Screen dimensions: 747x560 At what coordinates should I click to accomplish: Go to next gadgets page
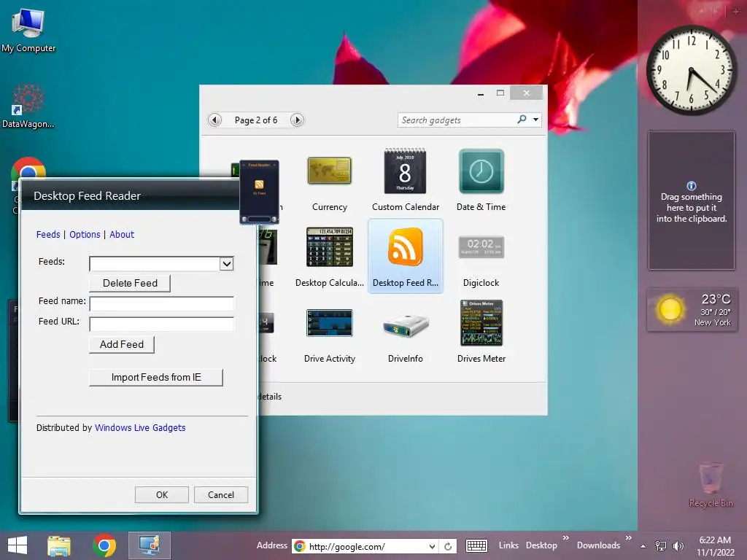pyautogui.click(x=298, y=120)
